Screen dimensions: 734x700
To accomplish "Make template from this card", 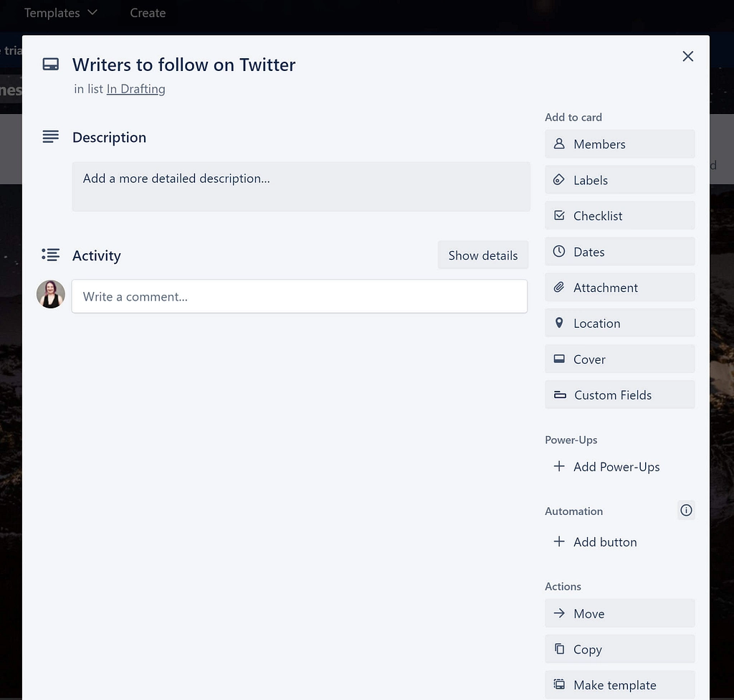I will click(619, 684).
